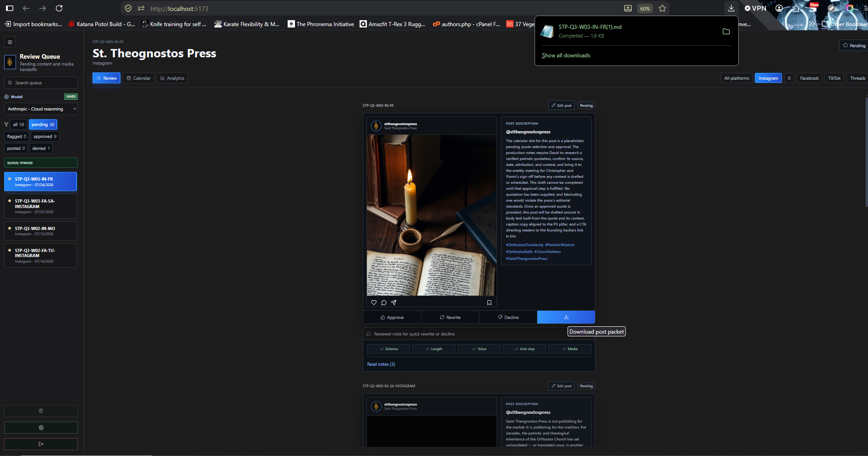
Task: Go back with the browser back arrow
Action: coord(26,8)
